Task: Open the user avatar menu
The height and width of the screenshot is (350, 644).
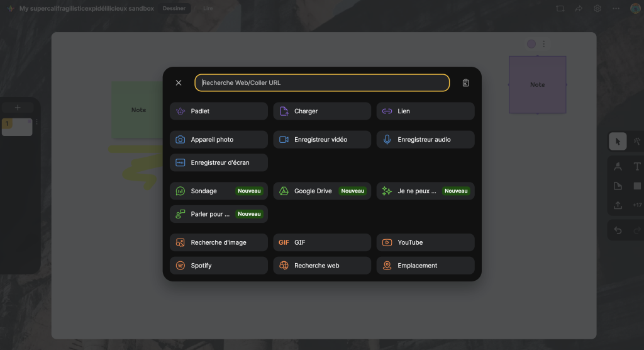Action: point(635,8)
